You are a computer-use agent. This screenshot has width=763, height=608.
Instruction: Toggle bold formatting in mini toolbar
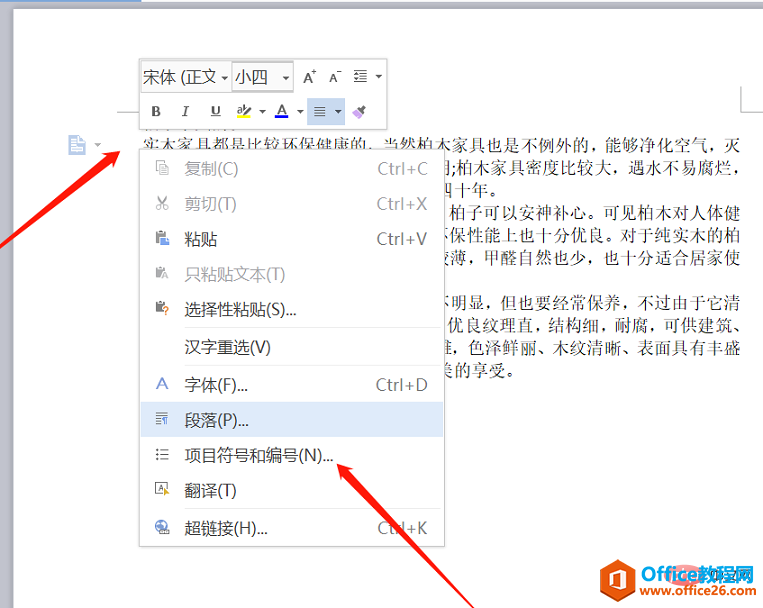[156, 111]
